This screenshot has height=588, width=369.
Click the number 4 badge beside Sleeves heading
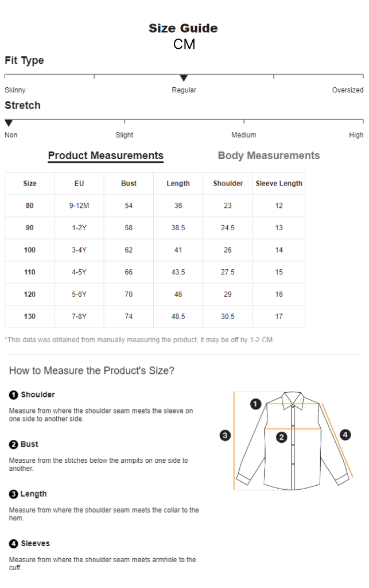click(14, 544)
